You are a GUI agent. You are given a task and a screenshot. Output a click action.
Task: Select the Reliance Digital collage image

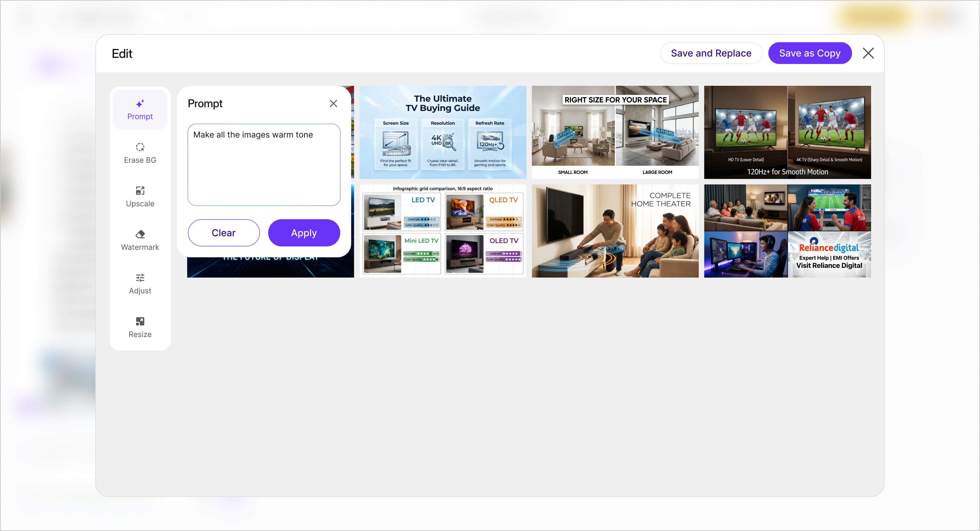[x=787, y=231]
